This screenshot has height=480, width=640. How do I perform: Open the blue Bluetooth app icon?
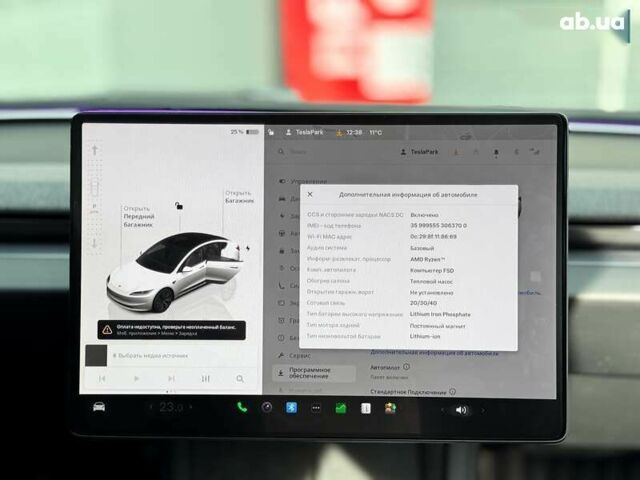[291, 407]
